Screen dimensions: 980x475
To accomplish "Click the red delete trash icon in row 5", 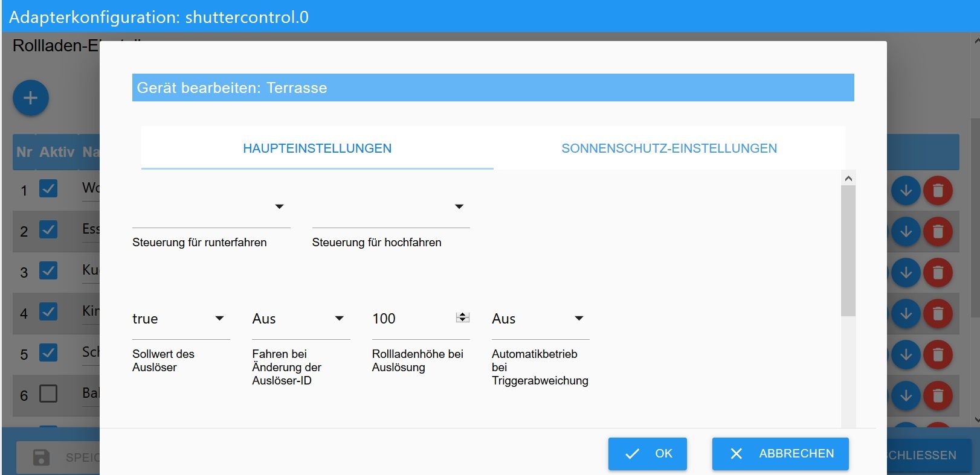I will tap(938, 355).
